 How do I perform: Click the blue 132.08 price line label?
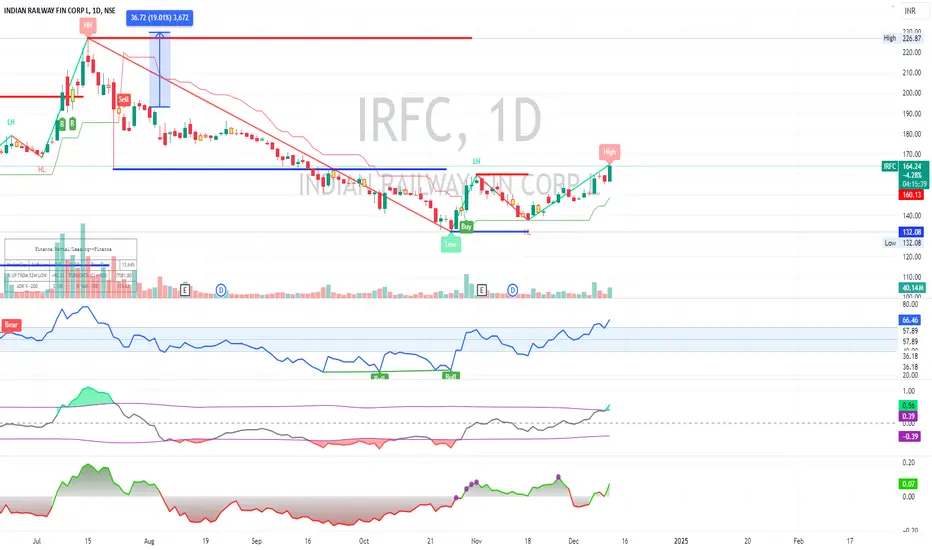(912, 232)
